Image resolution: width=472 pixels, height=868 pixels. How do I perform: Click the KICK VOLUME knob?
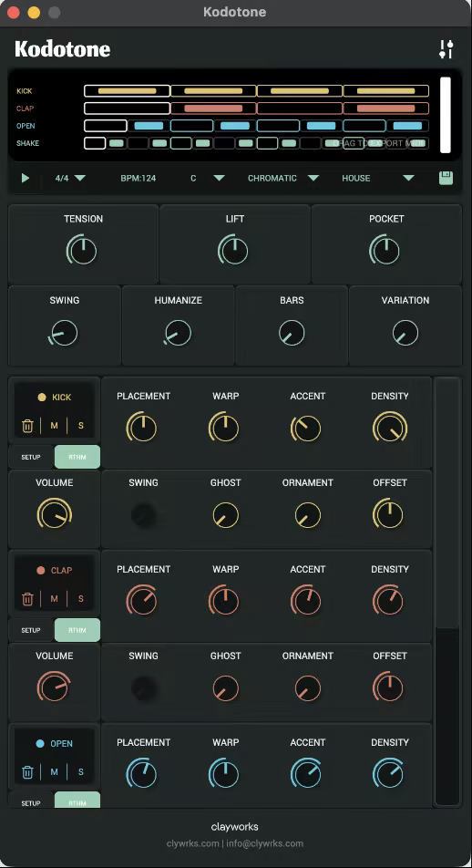(x=55, y=515)
